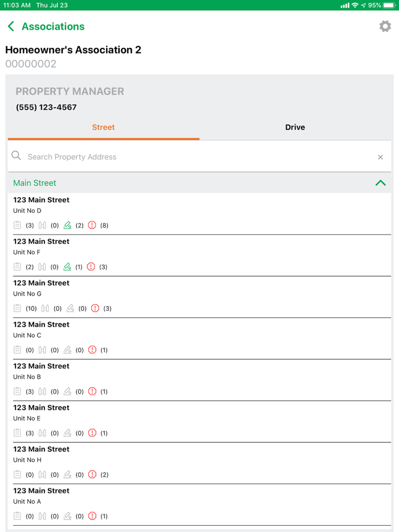Select the Street tab
399x532 pixels.
[103, 127]
